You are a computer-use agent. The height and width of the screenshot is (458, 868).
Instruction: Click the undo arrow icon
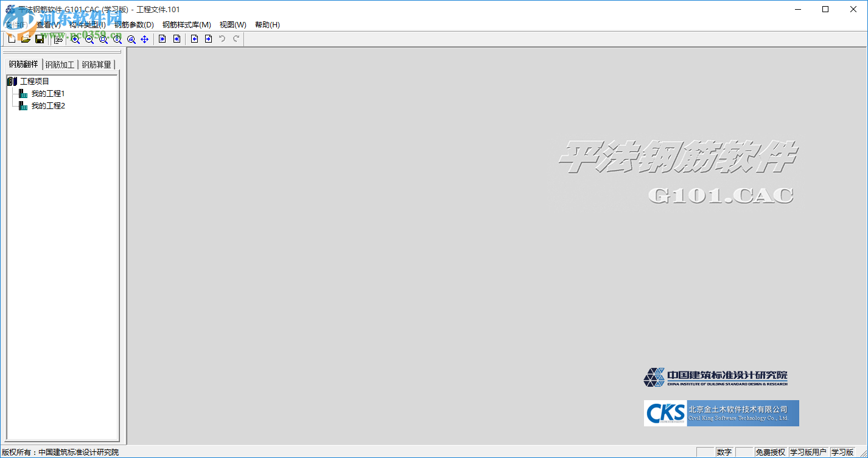pyautogui.click(x=222, y=39)
